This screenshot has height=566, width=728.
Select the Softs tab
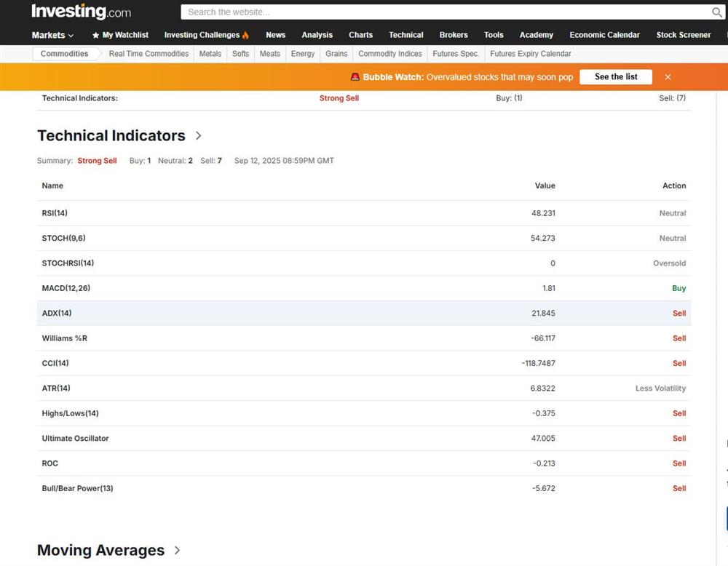(240, 54)
